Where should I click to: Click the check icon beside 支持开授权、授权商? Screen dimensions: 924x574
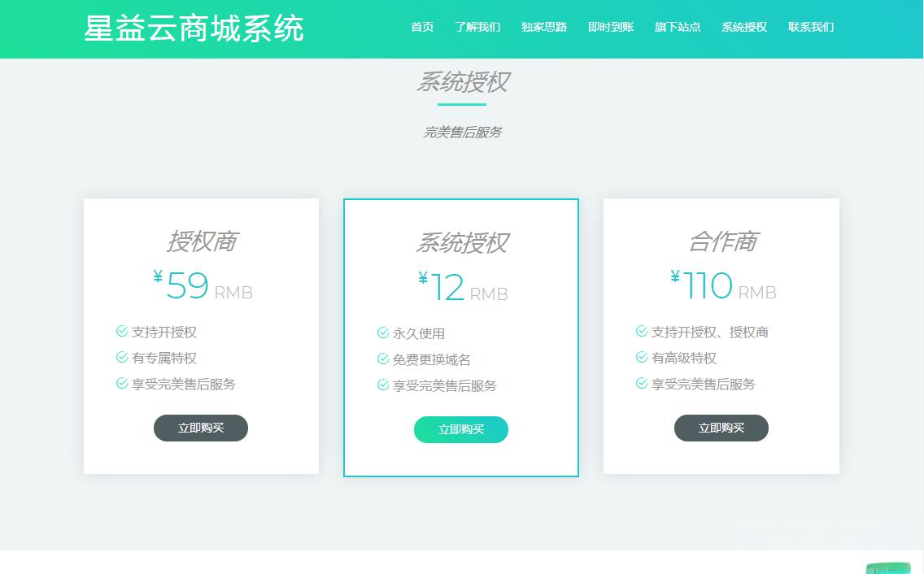click(x=642, y=331)
